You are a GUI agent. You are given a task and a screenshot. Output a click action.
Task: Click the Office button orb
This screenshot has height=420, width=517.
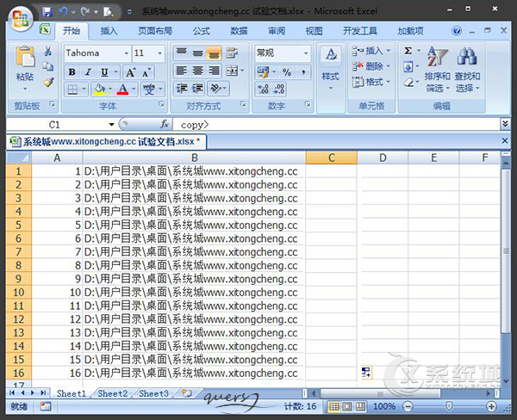21,19
